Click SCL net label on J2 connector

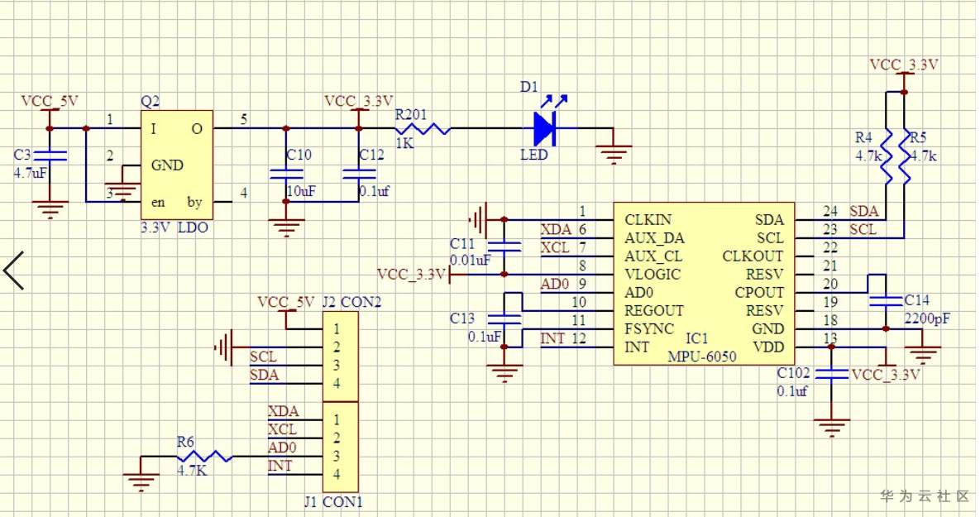(x=263, y=357)
